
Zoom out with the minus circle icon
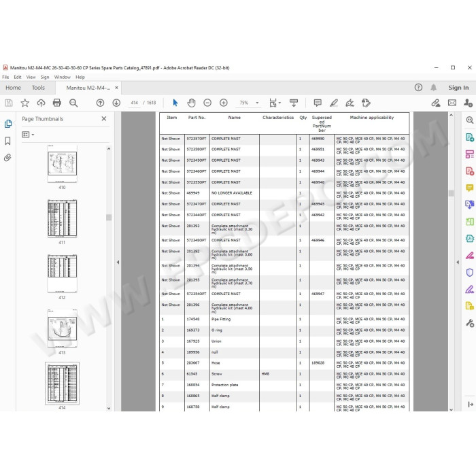[x=207, y=103]
